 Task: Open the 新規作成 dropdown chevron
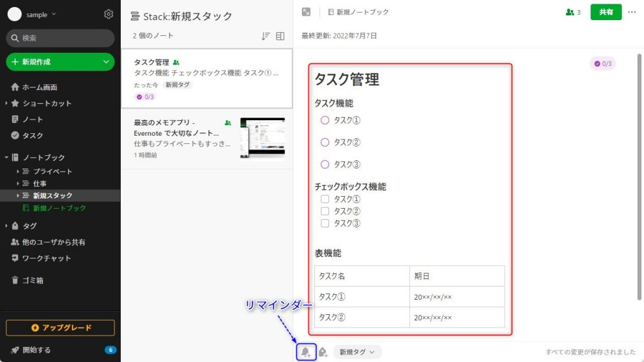pos(106,62)
